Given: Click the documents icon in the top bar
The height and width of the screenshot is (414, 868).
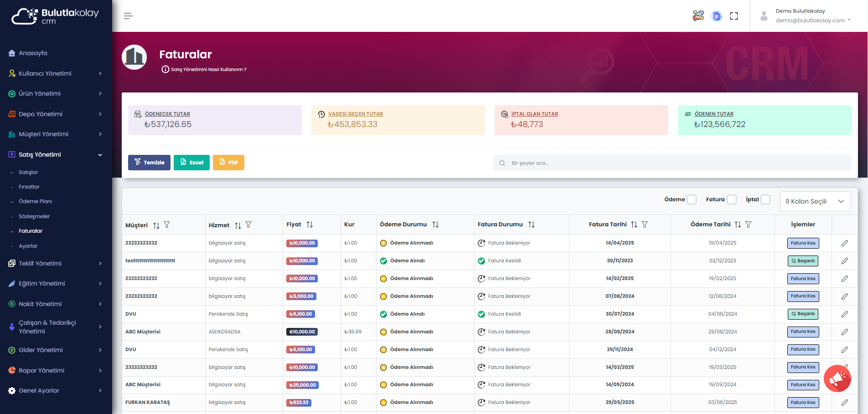Looking at the screenshot, I should [x=717, y=15].
